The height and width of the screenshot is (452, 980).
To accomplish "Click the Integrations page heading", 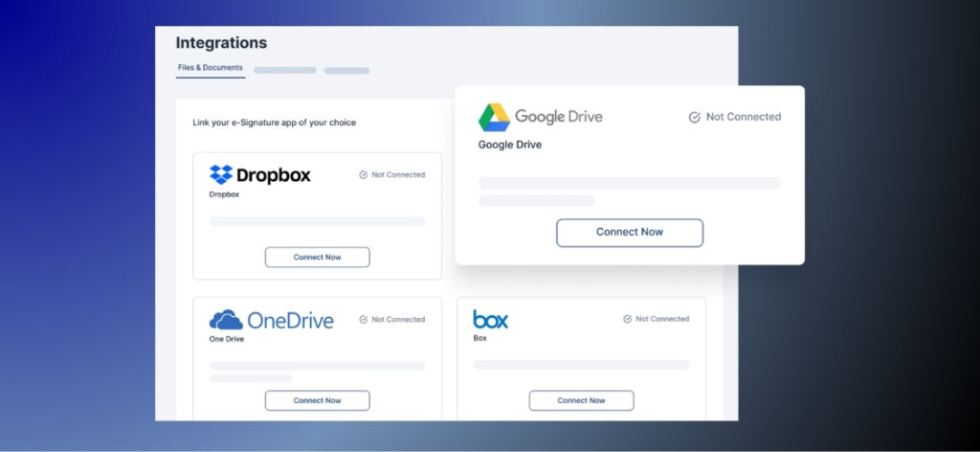I will coord(221,43).
